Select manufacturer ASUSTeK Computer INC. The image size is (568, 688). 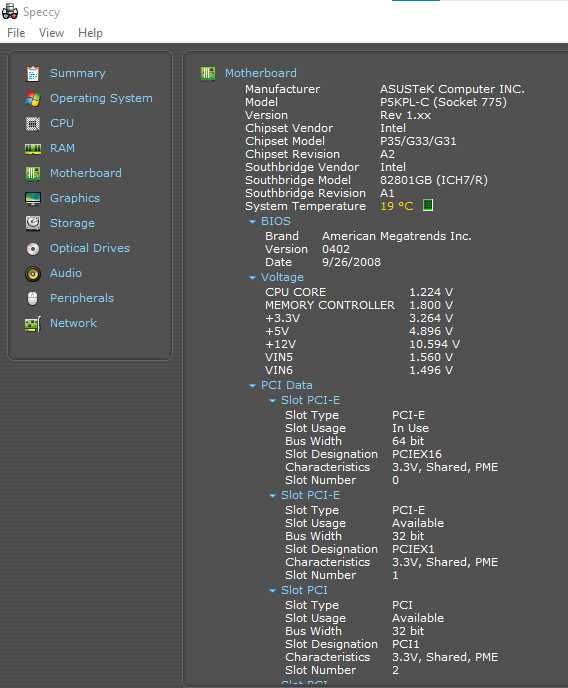point(452,89)
